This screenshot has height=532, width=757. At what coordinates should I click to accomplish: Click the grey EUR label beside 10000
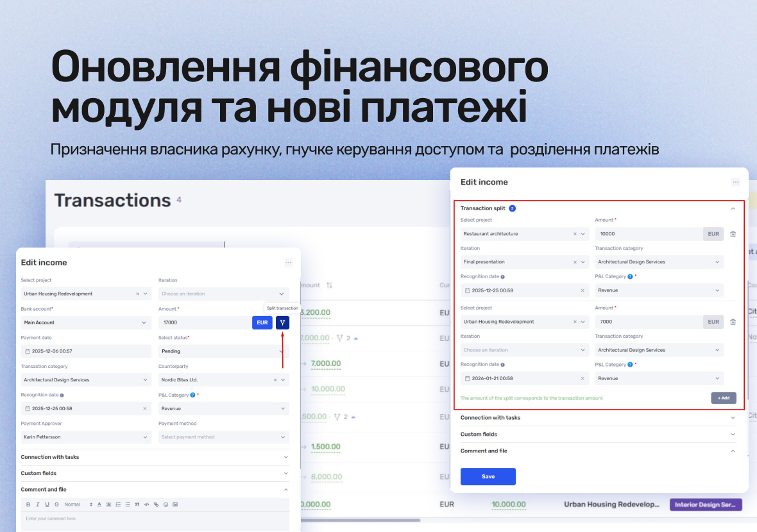[x=713, y=234]
